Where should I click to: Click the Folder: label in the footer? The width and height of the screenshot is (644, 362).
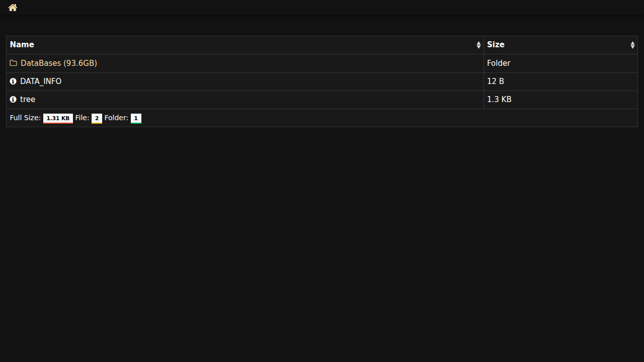[116, 118]
